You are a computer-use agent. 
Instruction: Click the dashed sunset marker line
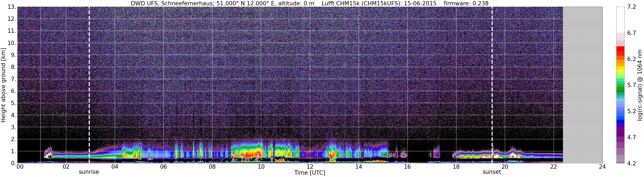click(x=492, y=85)
